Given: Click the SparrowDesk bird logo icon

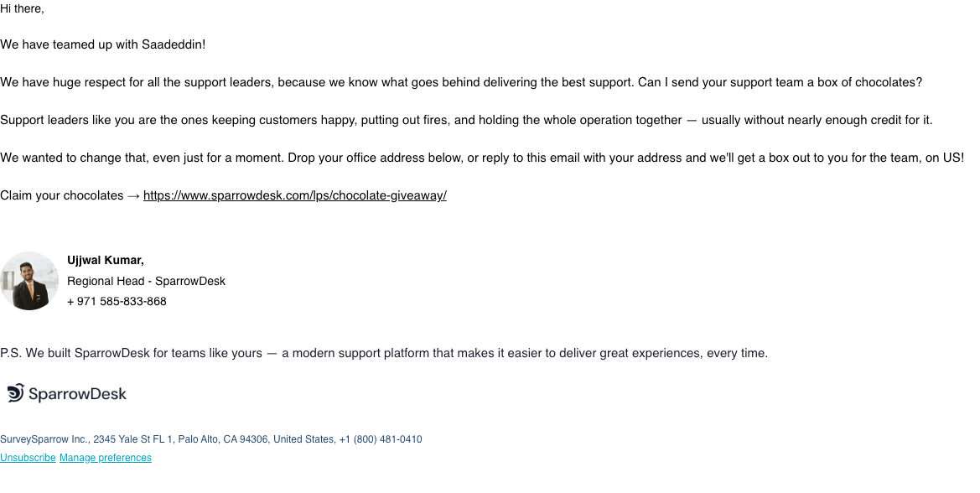Looking at the screenshot, I should [x=16, y=393].
